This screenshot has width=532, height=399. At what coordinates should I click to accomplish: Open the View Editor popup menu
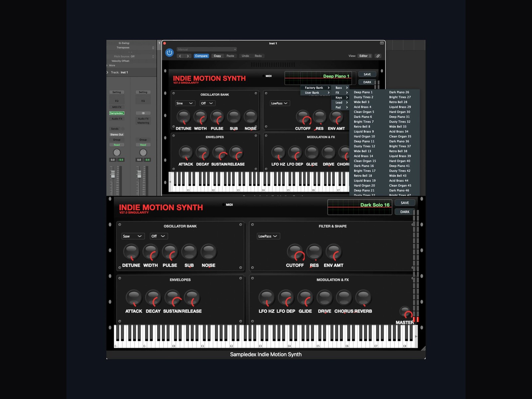tap(365, 56)
